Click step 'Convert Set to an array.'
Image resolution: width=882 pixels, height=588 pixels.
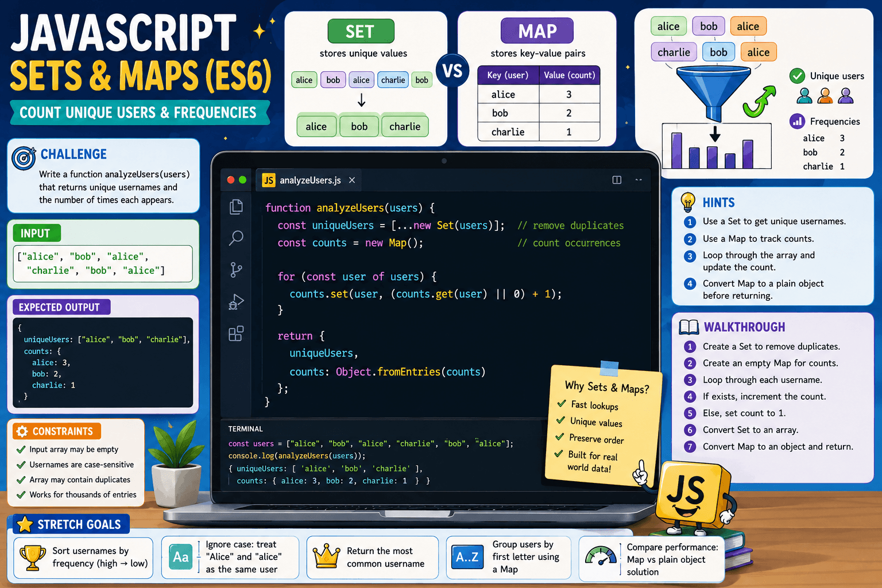(750, 430)
